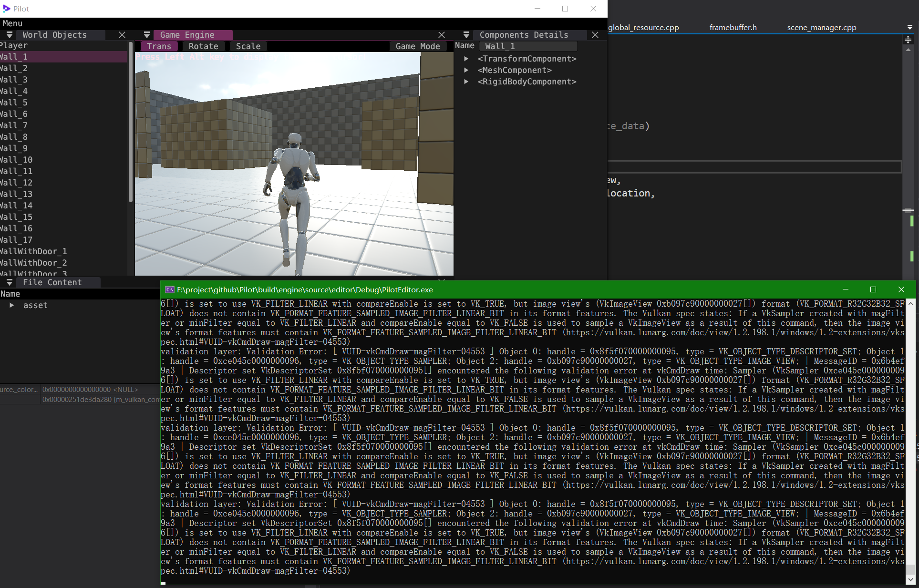Screen dimensions: 919x588
Task: Edit the Name field showing Wall_1
Action: [x=528, y=46]
